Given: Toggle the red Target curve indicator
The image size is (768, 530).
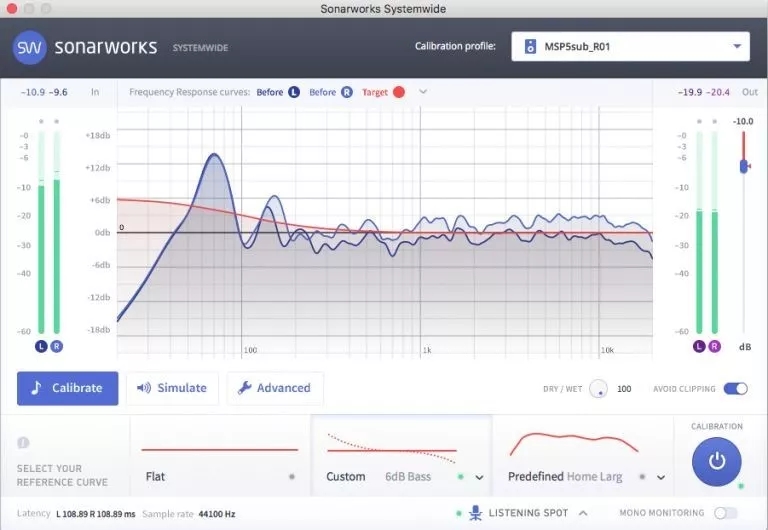Looking at the screenshot, I should [399, 92].
